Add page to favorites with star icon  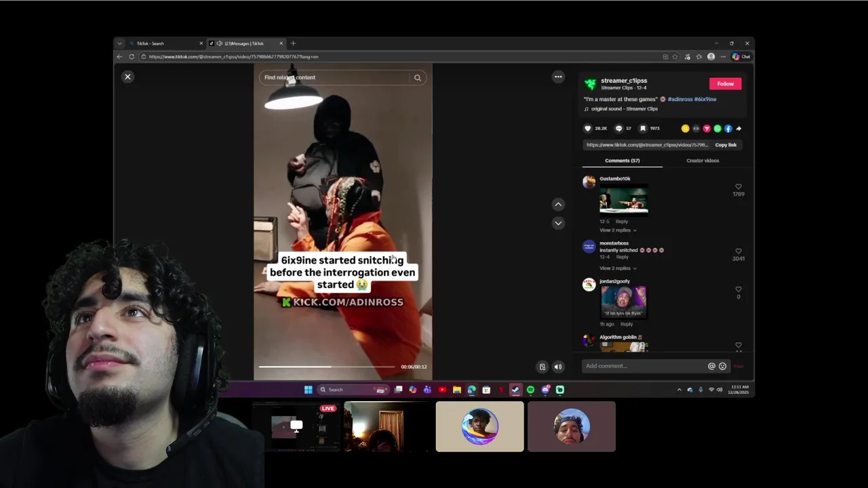click(675, 57)
